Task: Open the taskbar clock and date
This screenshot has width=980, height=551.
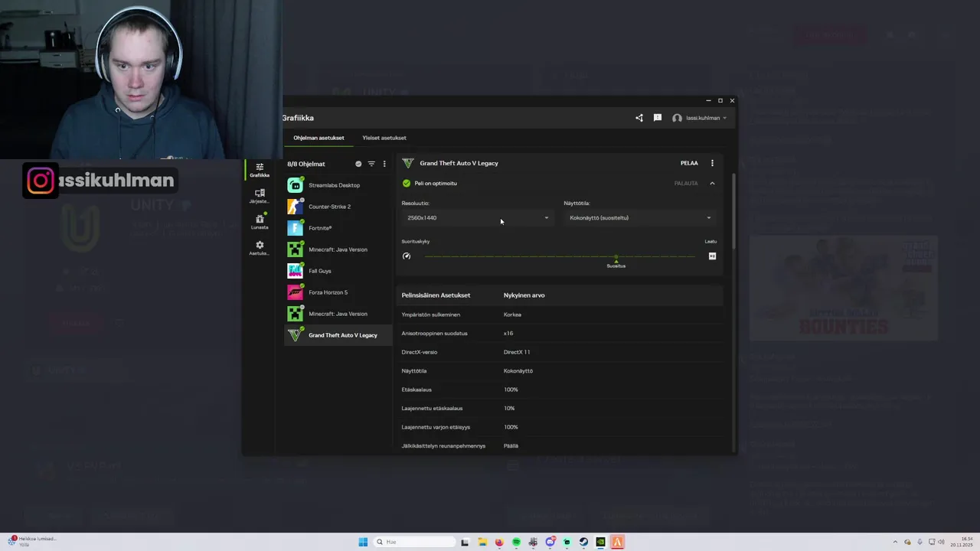Action: 961,542
